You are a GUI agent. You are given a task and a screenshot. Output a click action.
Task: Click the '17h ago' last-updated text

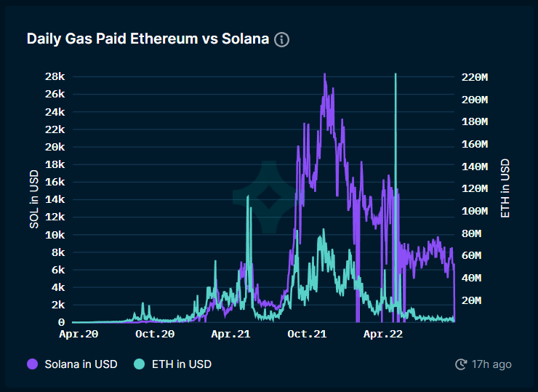[491, 364]
